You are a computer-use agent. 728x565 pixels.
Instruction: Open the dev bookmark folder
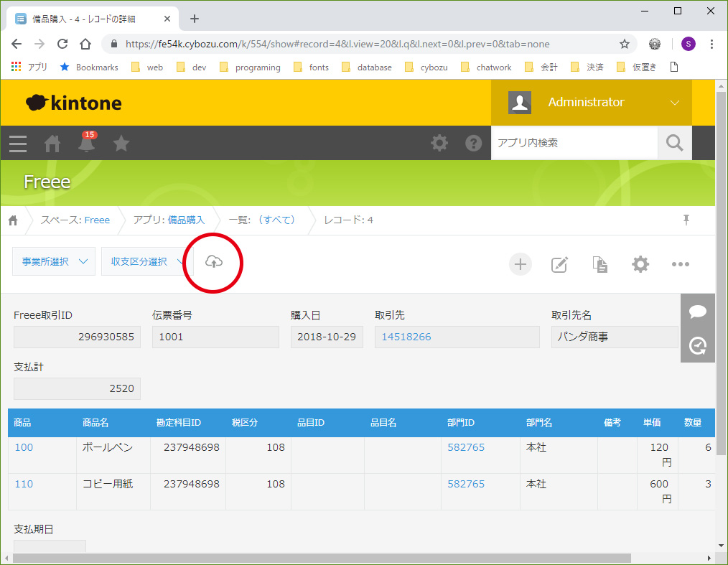click(191, 67)
